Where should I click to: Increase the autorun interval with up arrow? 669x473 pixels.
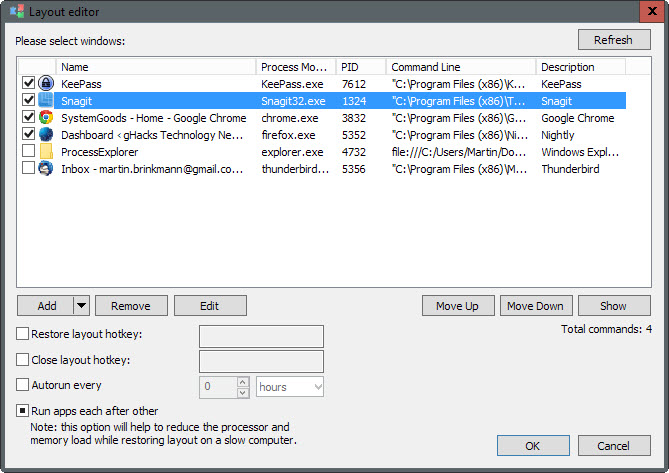pos(243,382)
